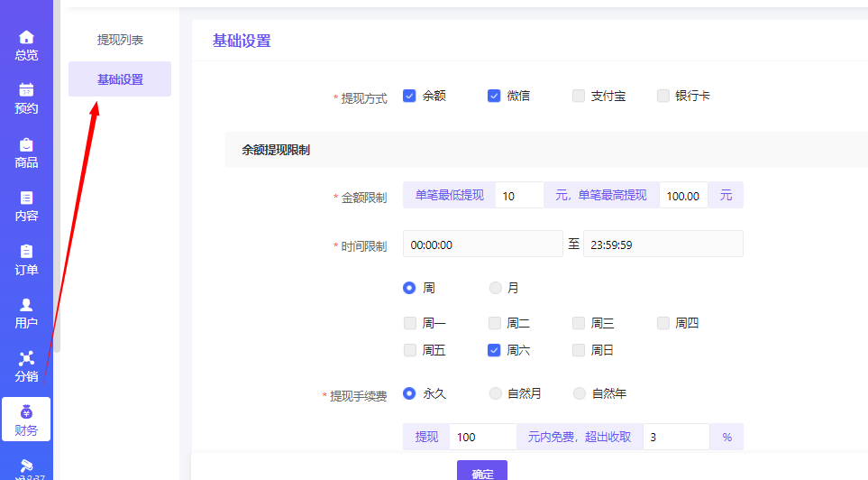Uncheck the 周六 checkbox
This screenshot has width=868, height=480.
point(494,350)
